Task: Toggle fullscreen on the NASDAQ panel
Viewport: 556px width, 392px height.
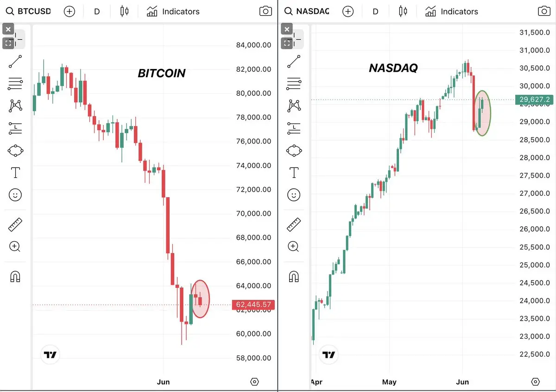Action: (x=286, y=43)
